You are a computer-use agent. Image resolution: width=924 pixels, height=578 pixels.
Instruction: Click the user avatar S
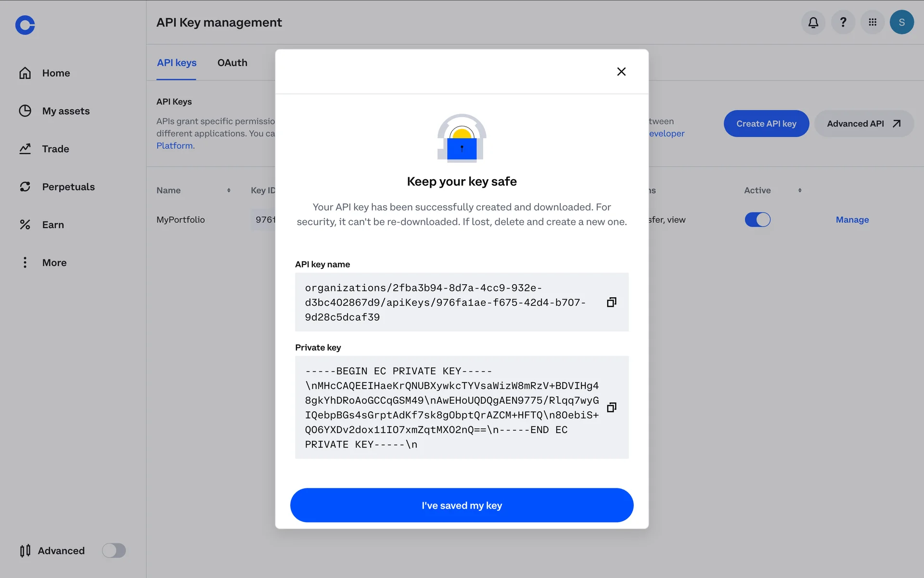(902, 22)
